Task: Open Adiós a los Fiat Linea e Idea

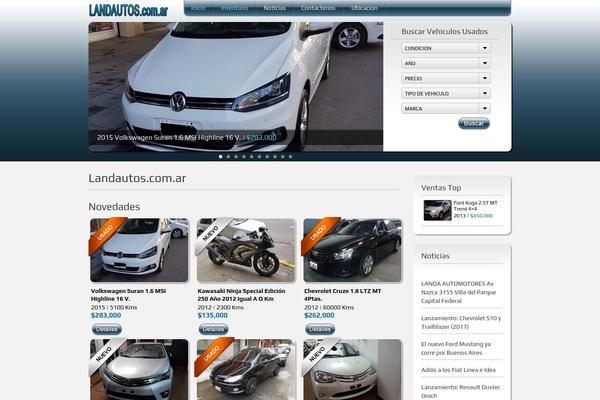Action: click(458, 370)
